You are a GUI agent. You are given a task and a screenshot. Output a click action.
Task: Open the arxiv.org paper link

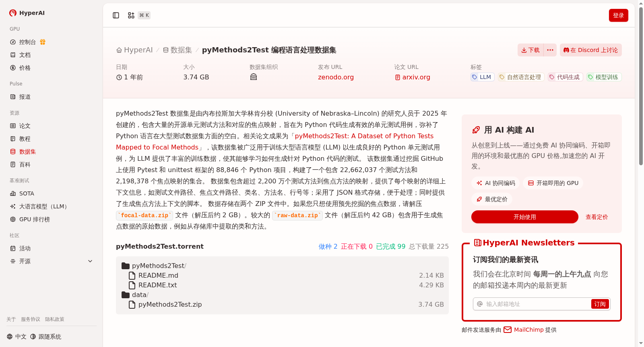413,77
